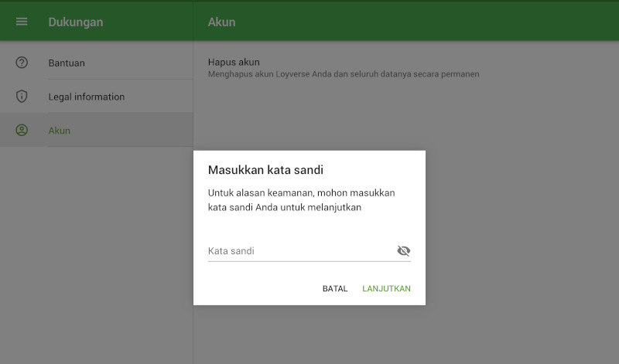Screen dimensions: 619x364
Task: Click the Hapus akun option
Action: (x=234, y=62)
